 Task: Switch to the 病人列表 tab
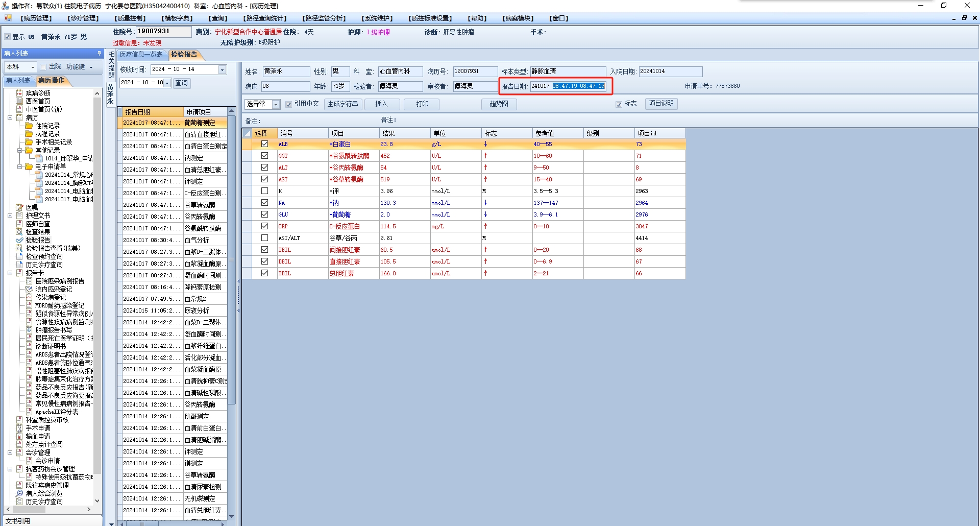(18, 81)
